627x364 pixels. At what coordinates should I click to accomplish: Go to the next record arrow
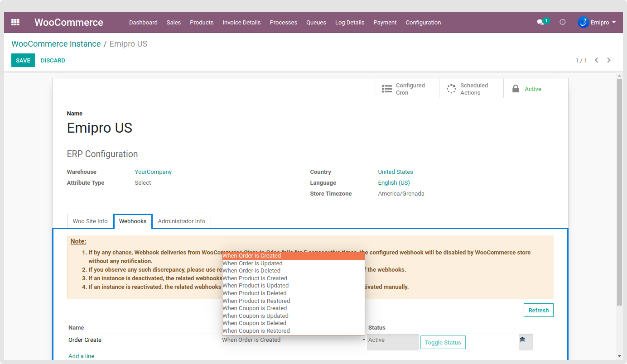coord(609,60)
